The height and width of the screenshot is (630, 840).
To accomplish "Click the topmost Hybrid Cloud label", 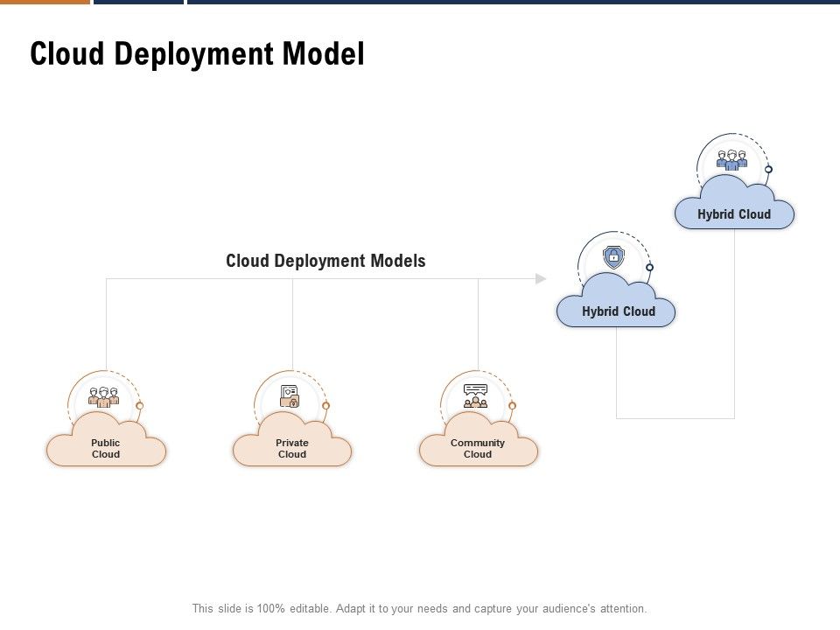I will 734,214.
